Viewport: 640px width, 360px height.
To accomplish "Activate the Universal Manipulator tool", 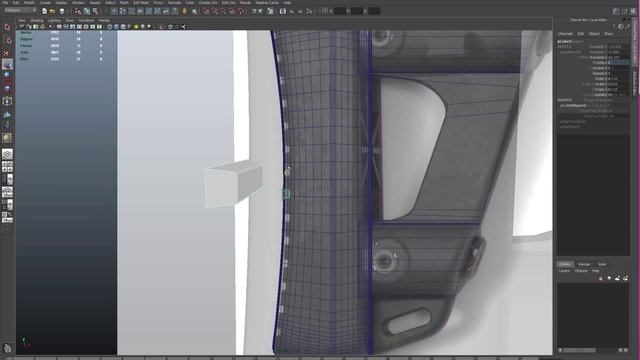I will (x=7, y=101).
